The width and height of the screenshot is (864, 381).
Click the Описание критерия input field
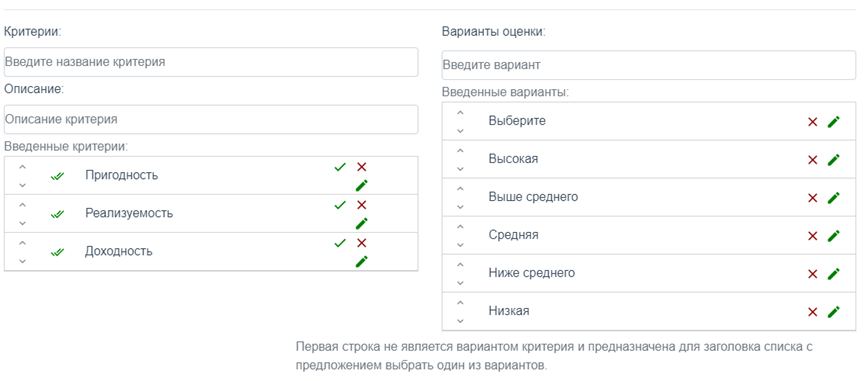point(211,119)
